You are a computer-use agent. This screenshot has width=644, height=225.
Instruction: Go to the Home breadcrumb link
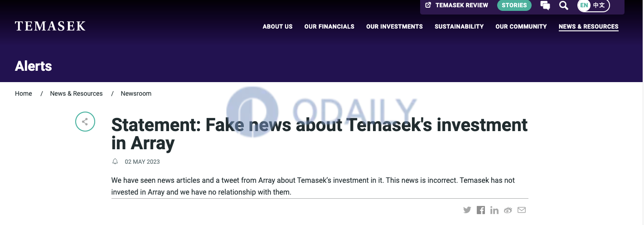(24, 93)
